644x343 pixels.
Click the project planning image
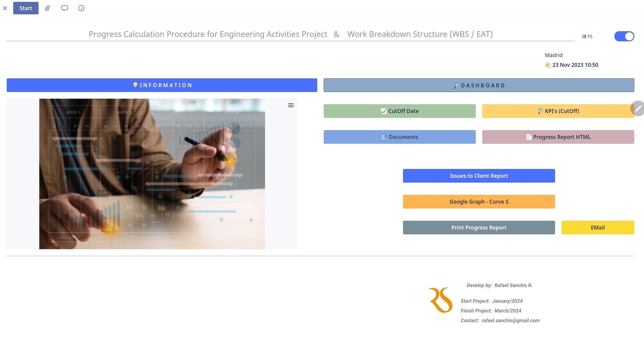tap(152, 174)
